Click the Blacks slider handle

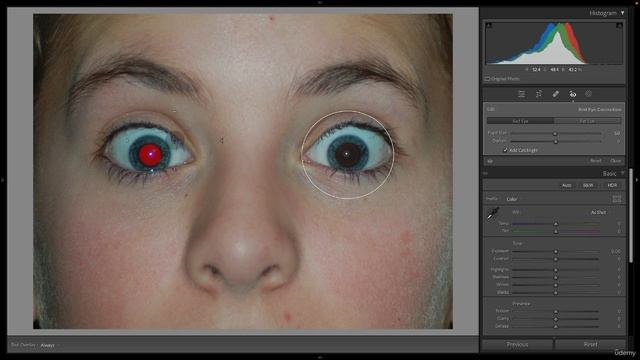556,292
